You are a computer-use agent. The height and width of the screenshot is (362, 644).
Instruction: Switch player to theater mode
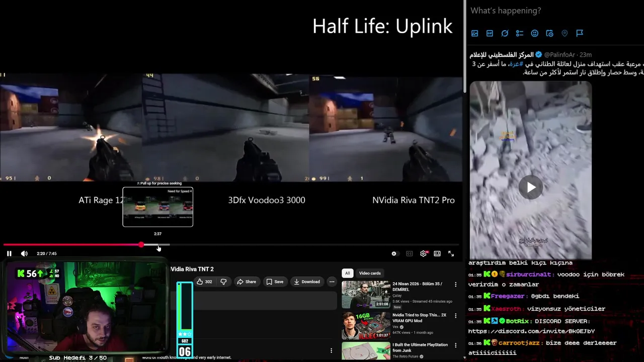point(437,253)
